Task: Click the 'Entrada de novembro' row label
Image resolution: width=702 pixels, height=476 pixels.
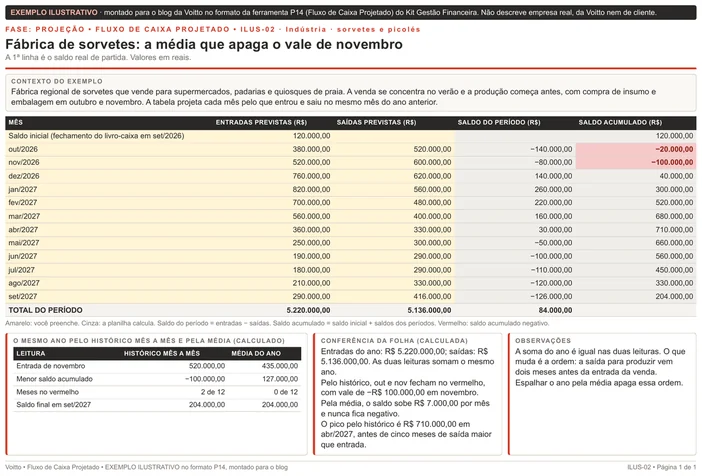Action: pyautogui.click(x=51, y=366)
